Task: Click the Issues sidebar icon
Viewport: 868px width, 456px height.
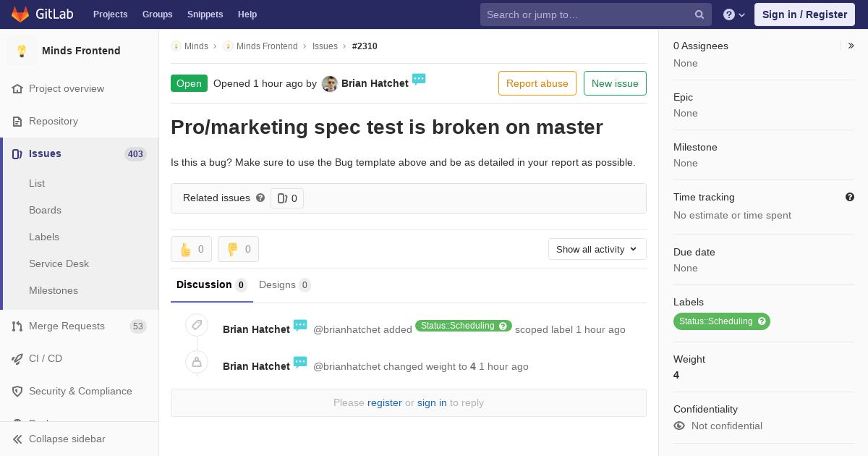Action: pos(17,153)
